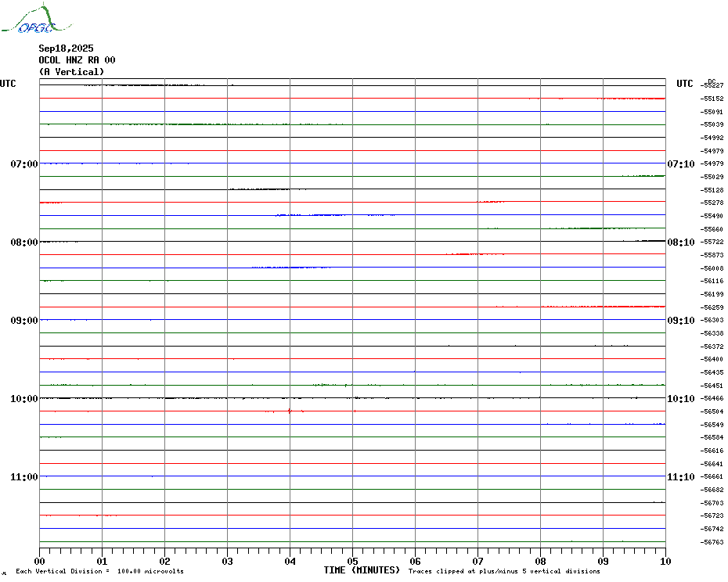Click the DC offset value -56703
Image resolution: width=728 pixels, height=582 pixels.
click(712, 503)
